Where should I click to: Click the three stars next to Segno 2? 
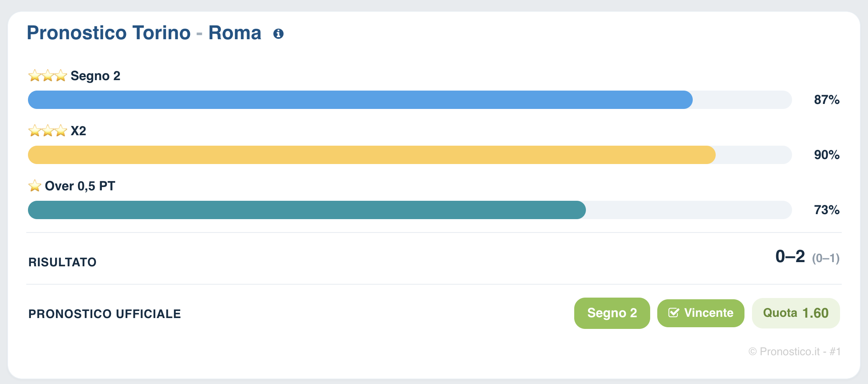[48, 76]
